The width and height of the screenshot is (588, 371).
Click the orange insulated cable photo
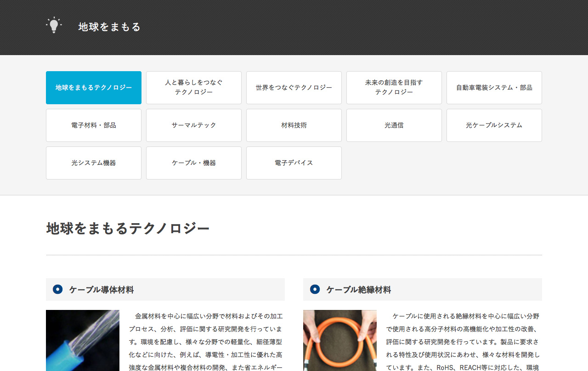pos(340,340)
